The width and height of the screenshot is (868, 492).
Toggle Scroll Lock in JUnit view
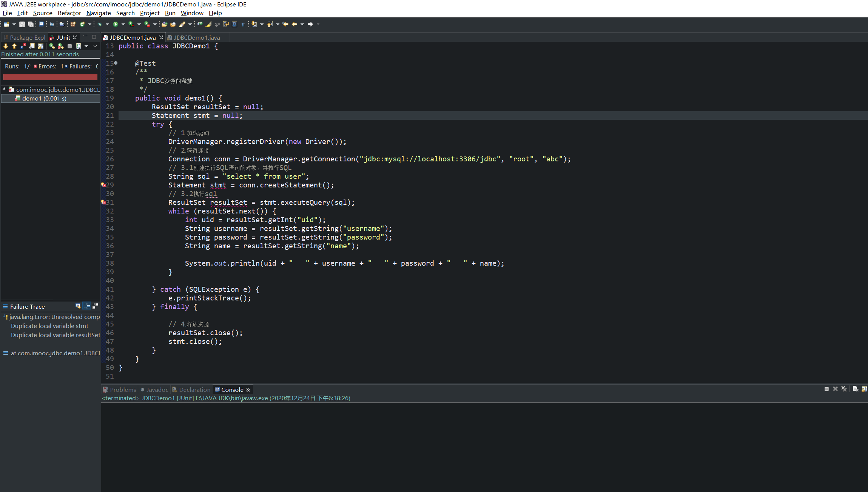pos(41,46)
